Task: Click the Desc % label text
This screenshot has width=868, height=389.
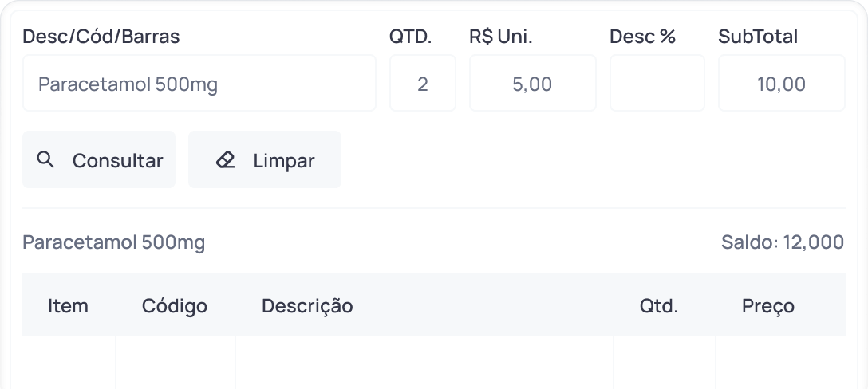Action: pyautogui.click(x=642, y=37)
